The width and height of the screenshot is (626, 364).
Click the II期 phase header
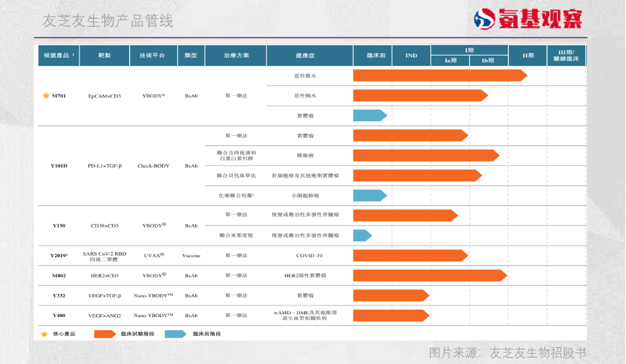click(x=527, y=56)
